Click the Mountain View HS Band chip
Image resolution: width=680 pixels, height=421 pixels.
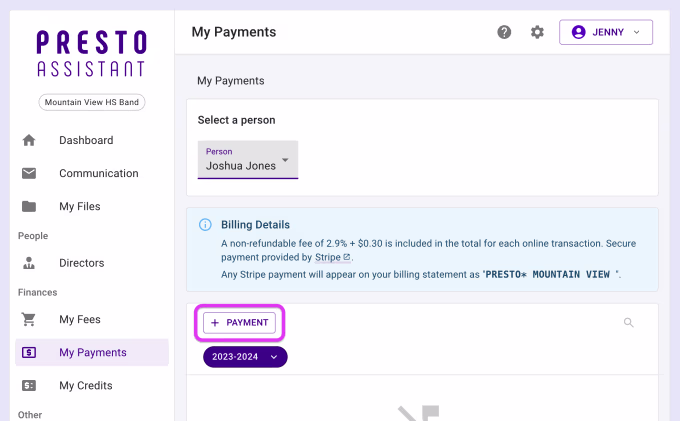[x=91, y=102]
